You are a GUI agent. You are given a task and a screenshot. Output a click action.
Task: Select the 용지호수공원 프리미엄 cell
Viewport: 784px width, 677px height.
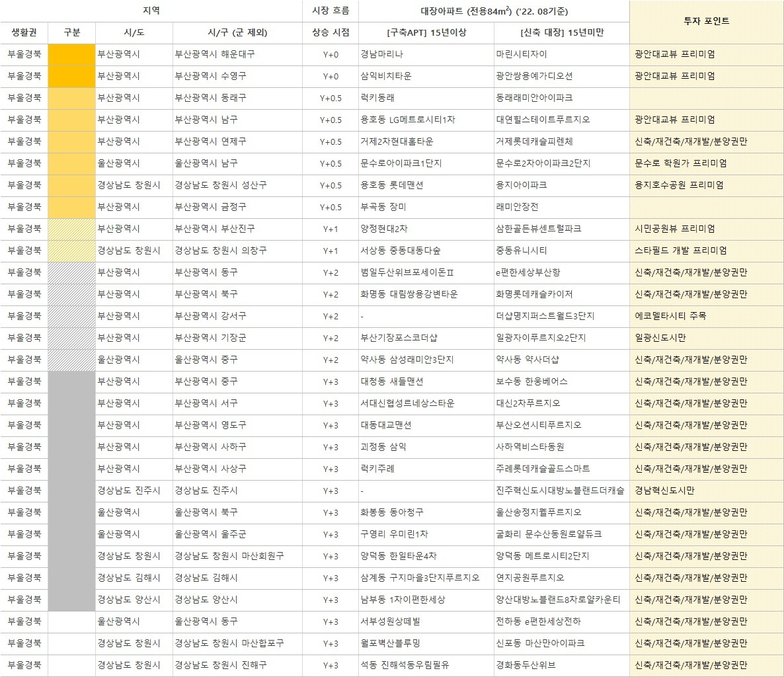pos(707,186)
